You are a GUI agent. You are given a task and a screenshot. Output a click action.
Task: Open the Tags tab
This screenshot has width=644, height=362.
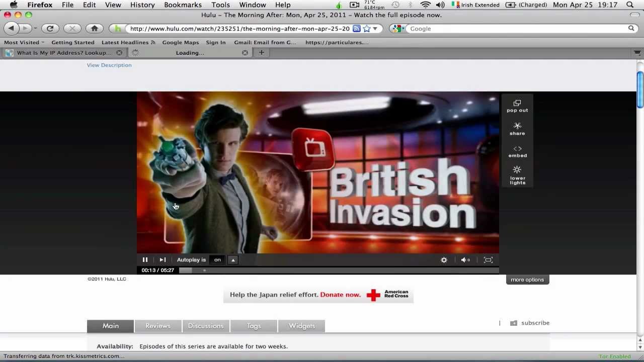[x=254, y=326]
